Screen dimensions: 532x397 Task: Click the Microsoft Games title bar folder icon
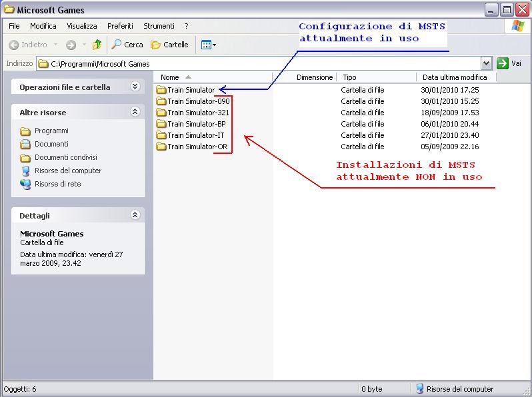(x=9, y=9)
